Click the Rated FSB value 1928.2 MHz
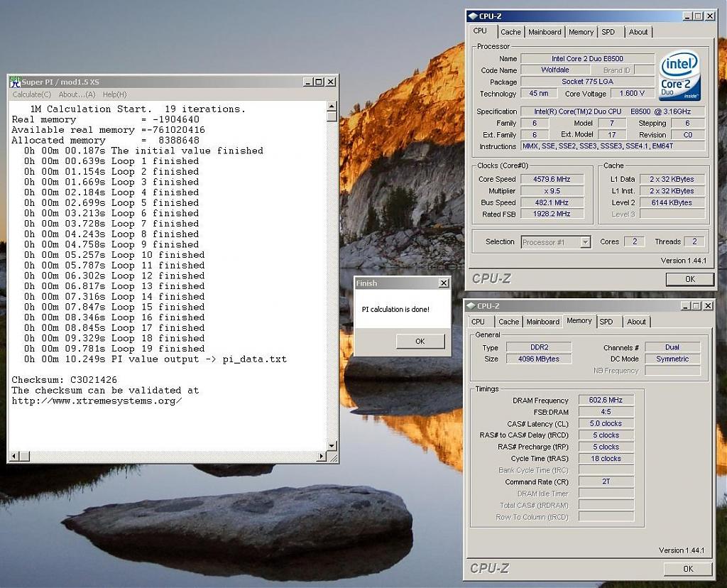The height and width of the screenshot is (588, 727). [552, 214]
